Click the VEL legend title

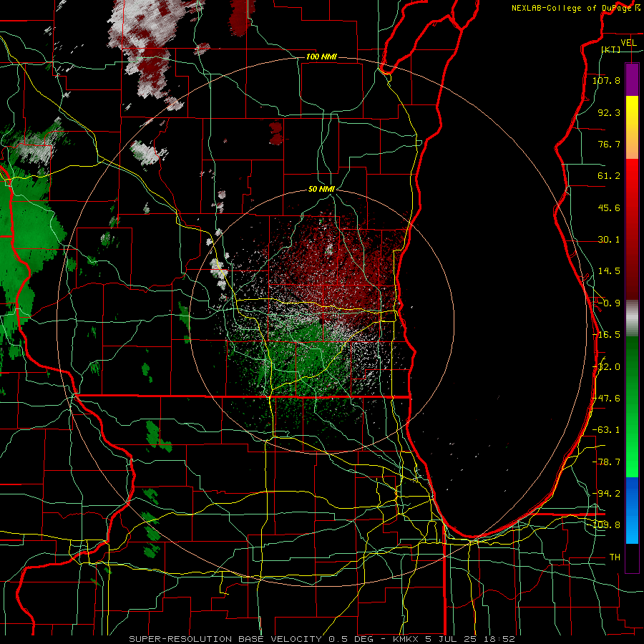coord(628,43)
